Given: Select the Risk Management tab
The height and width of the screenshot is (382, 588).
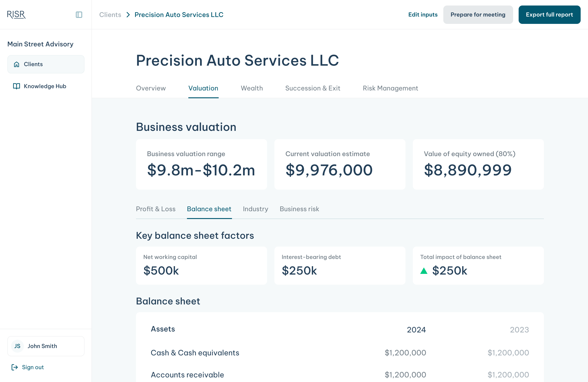Looking at the screenshot, I should point(390,88).
